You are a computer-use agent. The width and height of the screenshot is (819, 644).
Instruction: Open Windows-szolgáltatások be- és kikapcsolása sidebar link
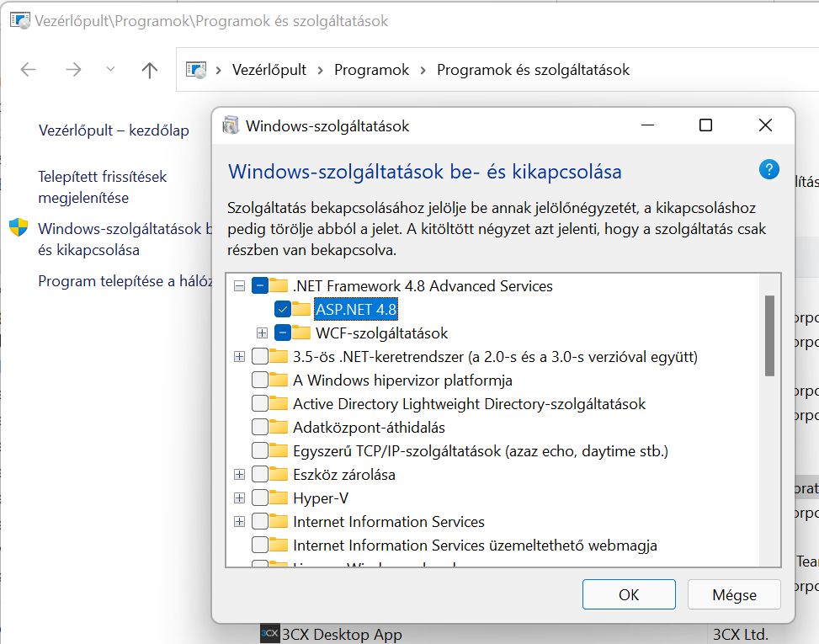[125, 239]
